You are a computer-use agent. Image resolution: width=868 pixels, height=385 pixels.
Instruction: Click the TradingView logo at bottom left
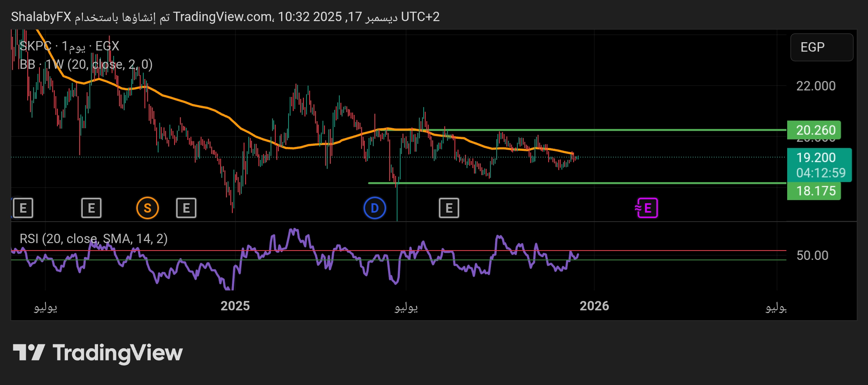[98, 353]
